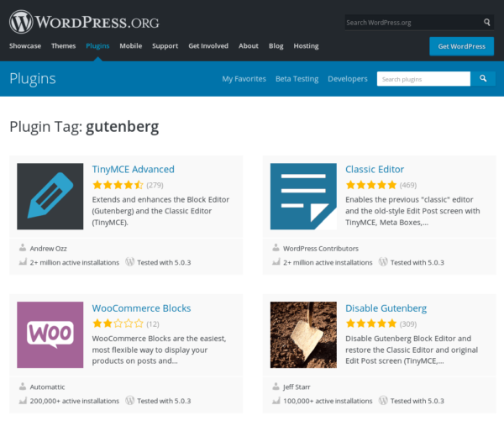Click WordPress tested icon in WooCommerce card
The image size is (504, 421).
click(x=130, y=401)
